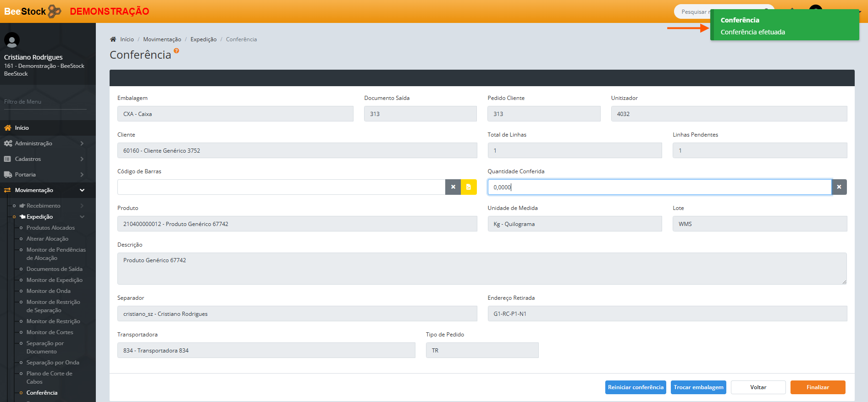Open Monitor de Expedição in sidebar
This screenshot has height=402, width=868.
pos(54,280)
